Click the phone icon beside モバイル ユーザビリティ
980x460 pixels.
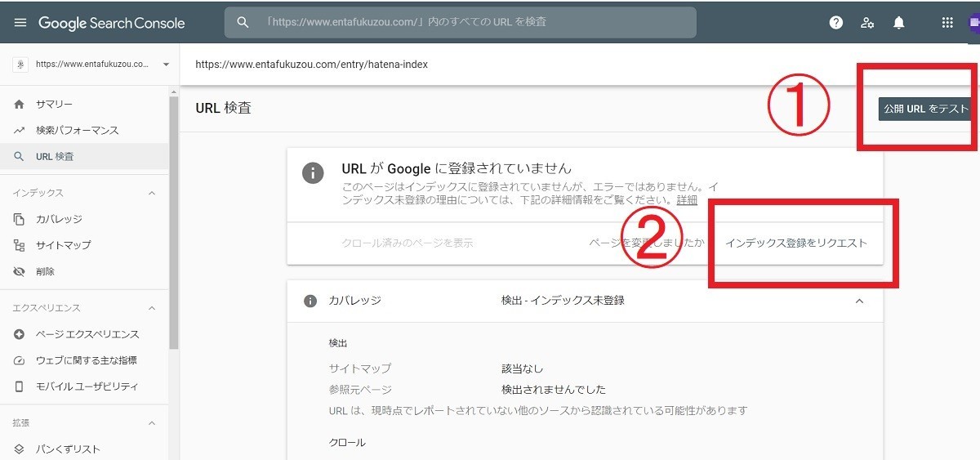[20, 386]
